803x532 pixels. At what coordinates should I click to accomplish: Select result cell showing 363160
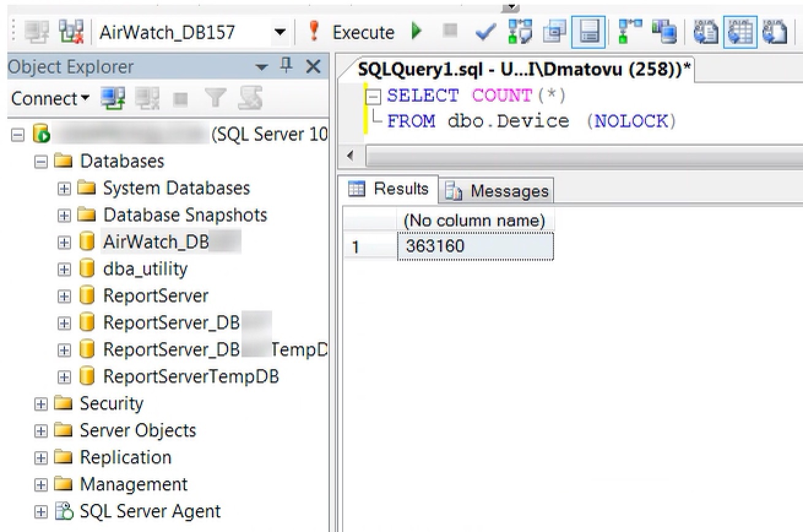475,246
